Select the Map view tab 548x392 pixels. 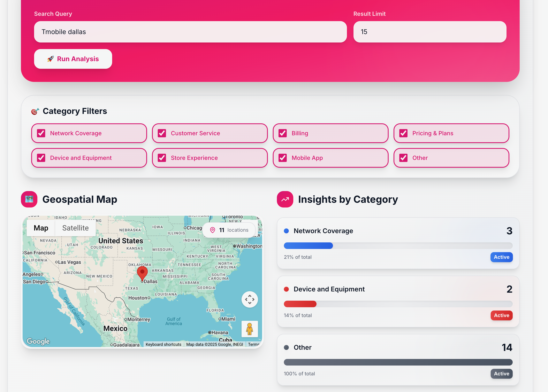(x=41, y=228)
